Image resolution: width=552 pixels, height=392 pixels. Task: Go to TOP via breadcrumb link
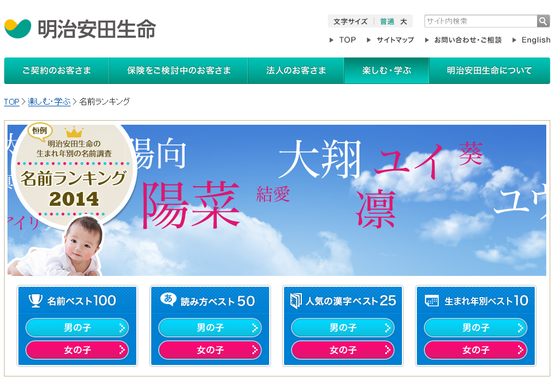pyautogui.click(x=11, y=102)
